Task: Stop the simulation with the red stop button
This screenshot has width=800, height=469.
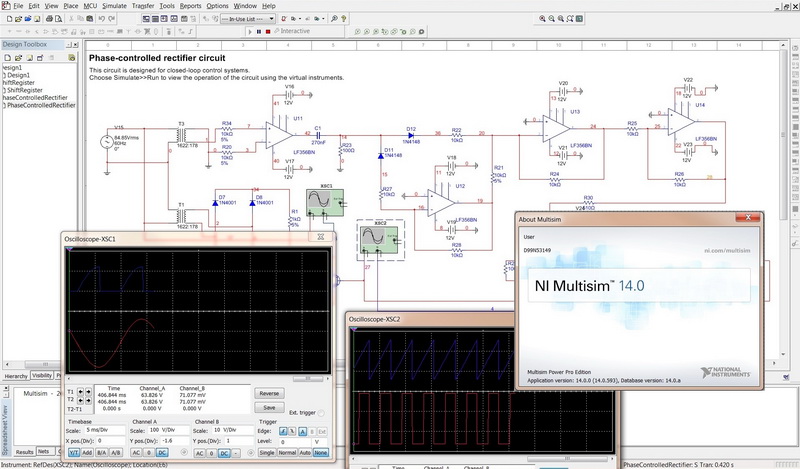Action: (x=268, y=31)
